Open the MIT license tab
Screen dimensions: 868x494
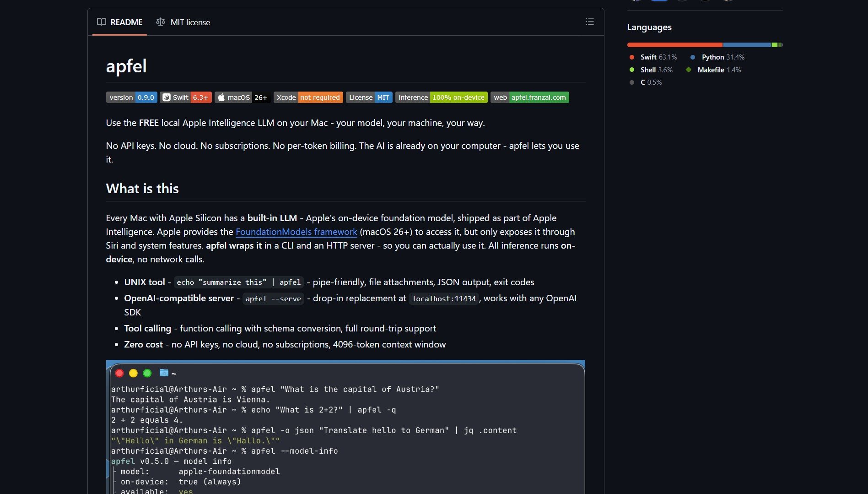point(190,22)
